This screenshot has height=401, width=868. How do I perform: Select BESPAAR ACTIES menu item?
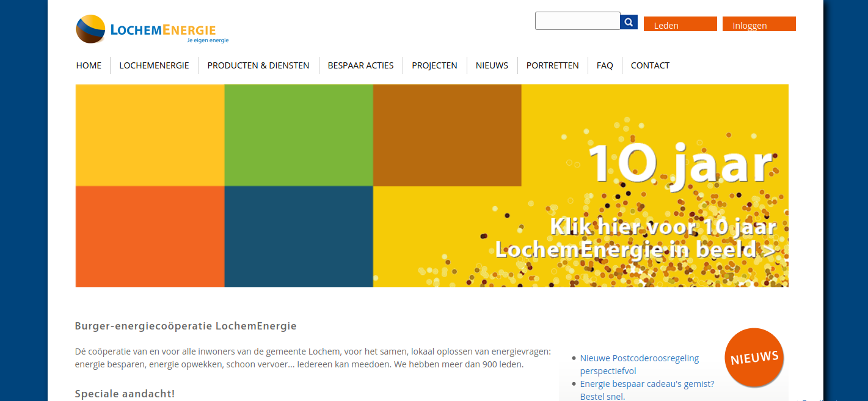(361, 65)
